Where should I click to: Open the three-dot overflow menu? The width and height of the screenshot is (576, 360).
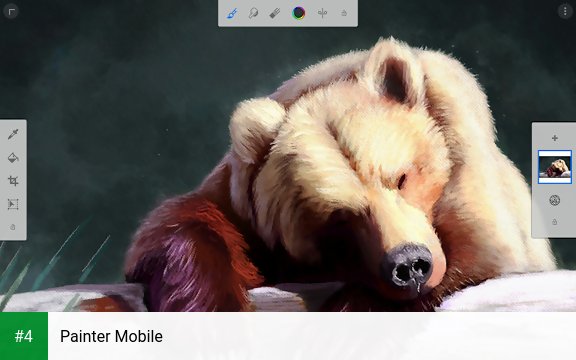click(x=565, y=11)
